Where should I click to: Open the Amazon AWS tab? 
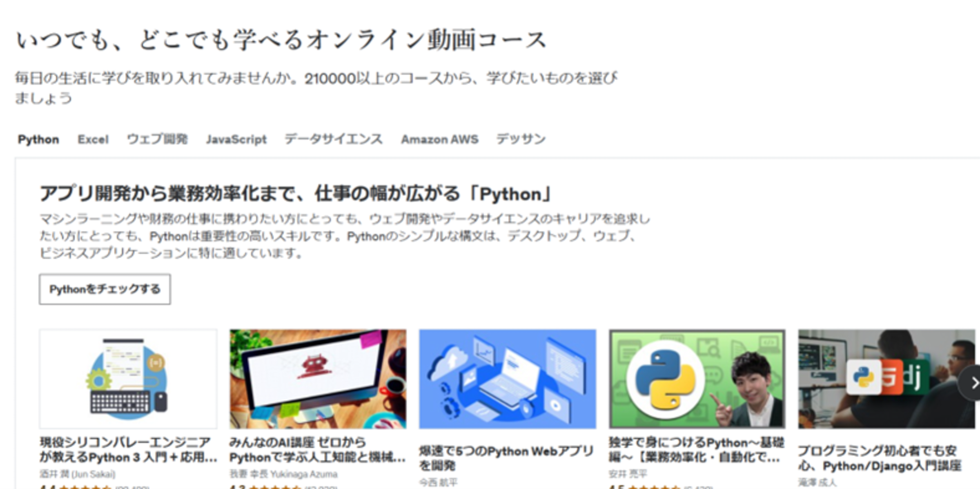[439, 139]
